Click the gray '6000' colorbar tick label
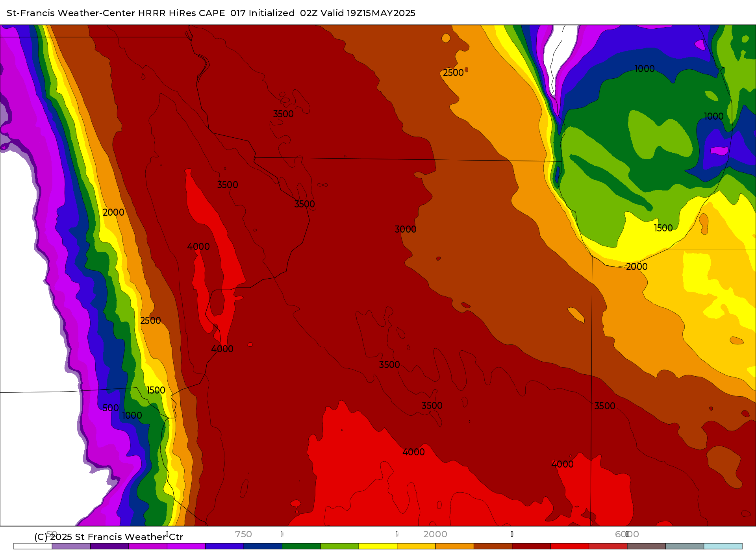The width and height of the screenshot is (756, 551). click(x=627, y=534)
